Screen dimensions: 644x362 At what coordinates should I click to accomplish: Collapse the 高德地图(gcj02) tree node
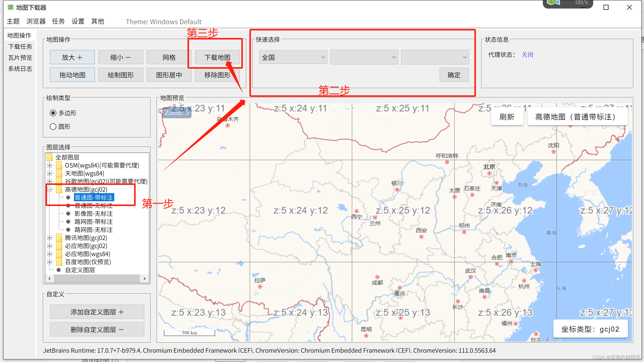click(x=50, y=189)
